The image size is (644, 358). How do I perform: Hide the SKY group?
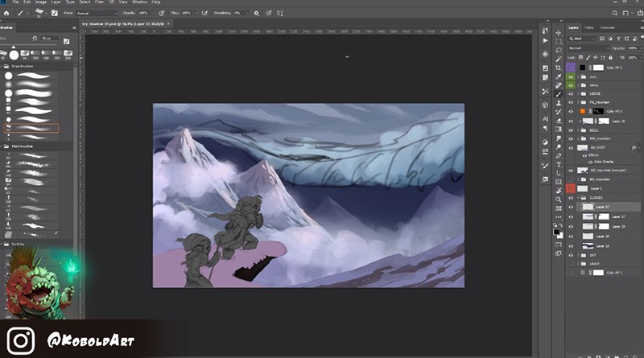pos(571,255)
